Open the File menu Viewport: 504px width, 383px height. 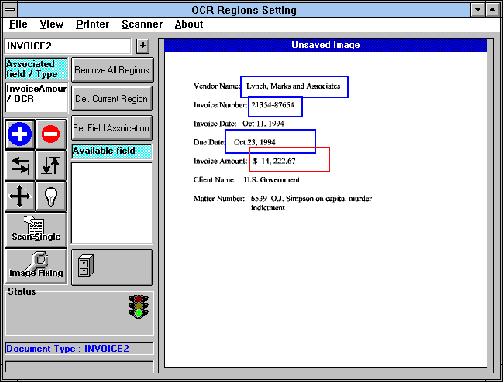[18, 24]
